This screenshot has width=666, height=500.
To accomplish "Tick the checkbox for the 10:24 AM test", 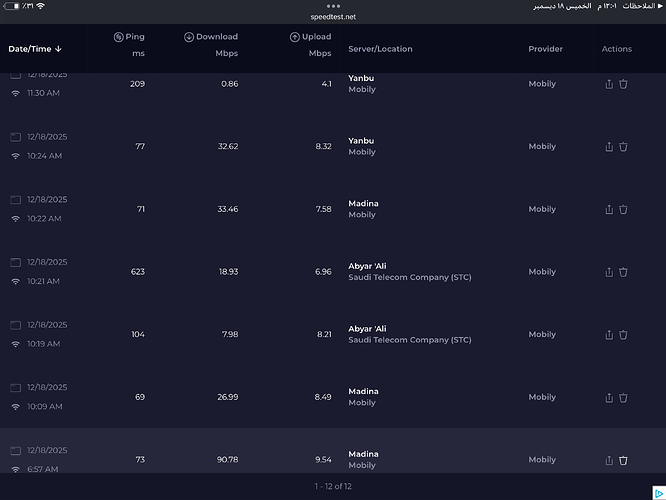I will click(15, 137).
